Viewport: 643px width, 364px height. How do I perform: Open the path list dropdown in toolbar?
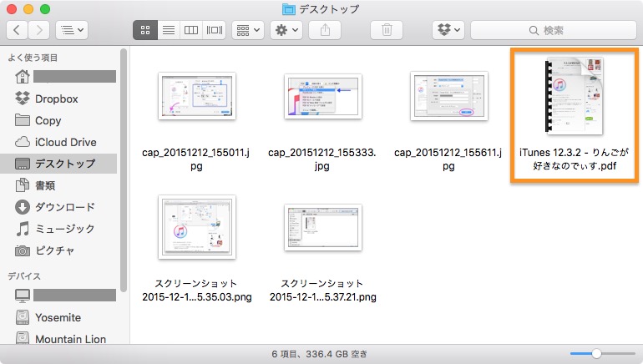tap(72, 30)
